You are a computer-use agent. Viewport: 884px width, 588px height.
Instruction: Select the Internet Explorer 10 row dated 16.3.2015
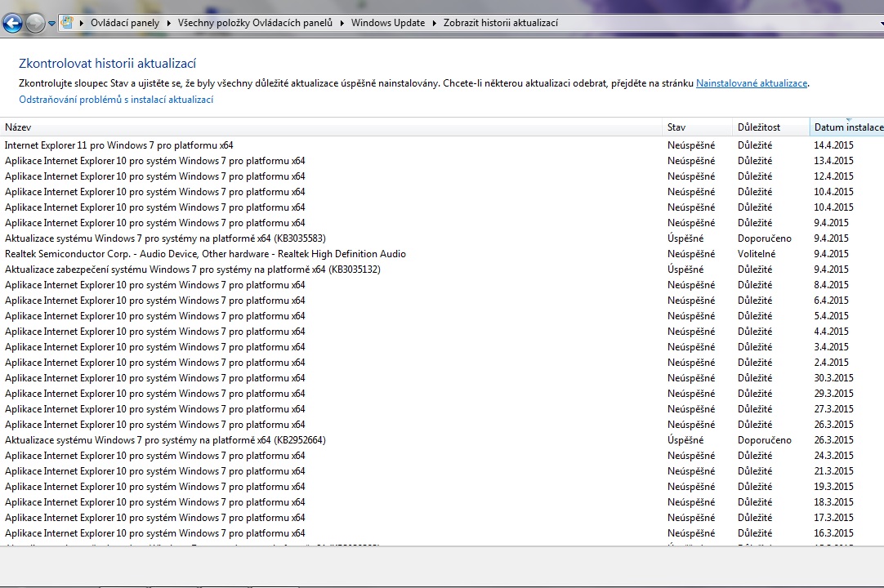(442, 532)
